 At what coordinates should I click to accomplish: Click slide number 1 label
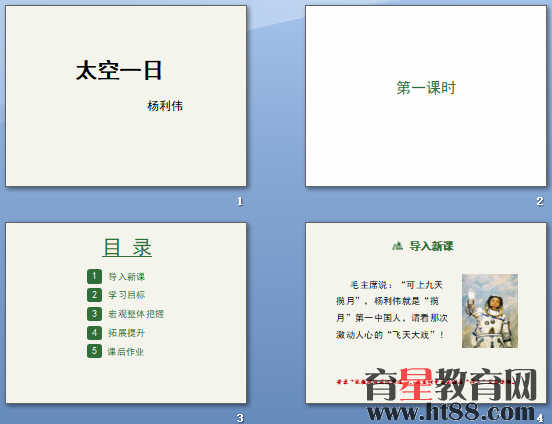[x=240, y=201]
